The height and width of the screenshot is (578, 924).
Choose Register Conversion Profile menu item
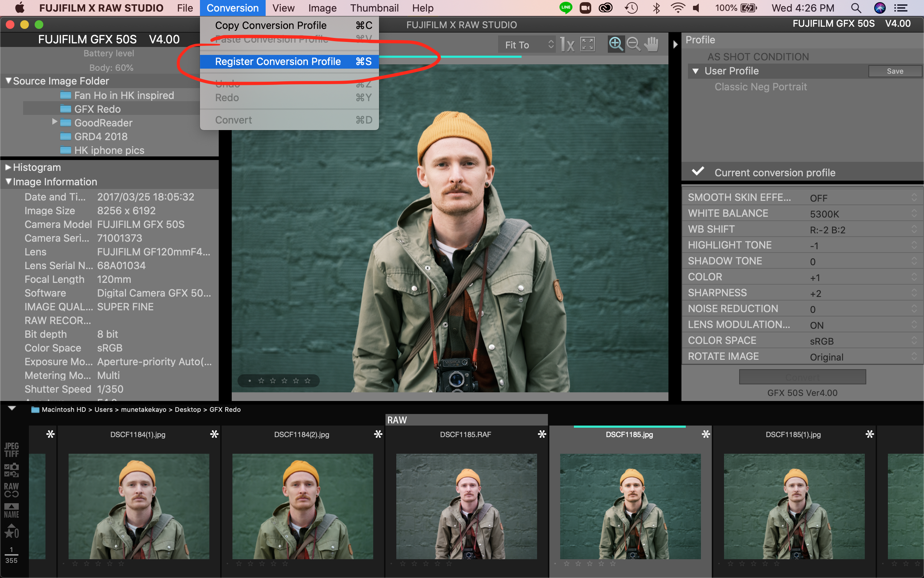(x=289, y=61)
